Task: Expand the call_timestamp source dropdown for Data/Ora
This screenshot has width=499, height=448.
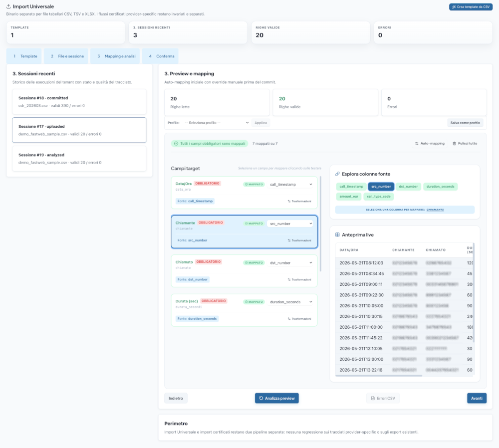Action: click(290, 185)
